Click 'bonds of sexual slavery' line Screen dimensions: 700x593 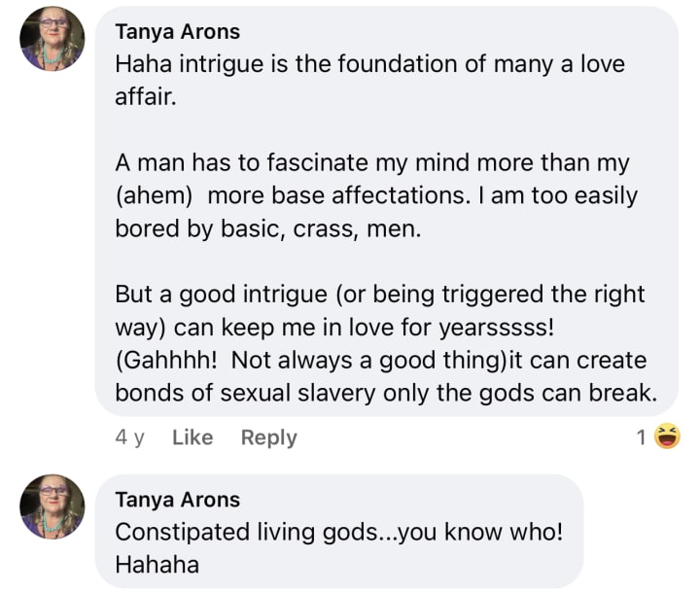(x=385, y=392)
